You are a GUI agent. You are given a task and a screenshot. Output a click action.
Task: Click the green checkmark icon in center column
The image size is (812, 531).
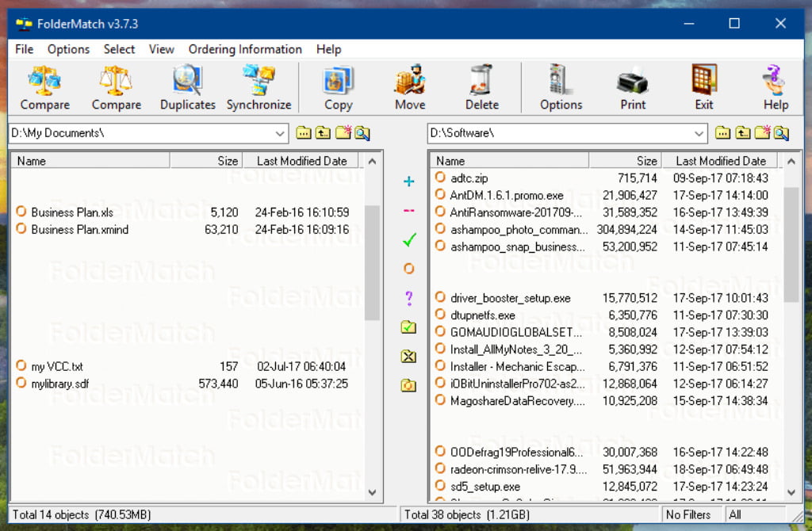coord(409,239)
